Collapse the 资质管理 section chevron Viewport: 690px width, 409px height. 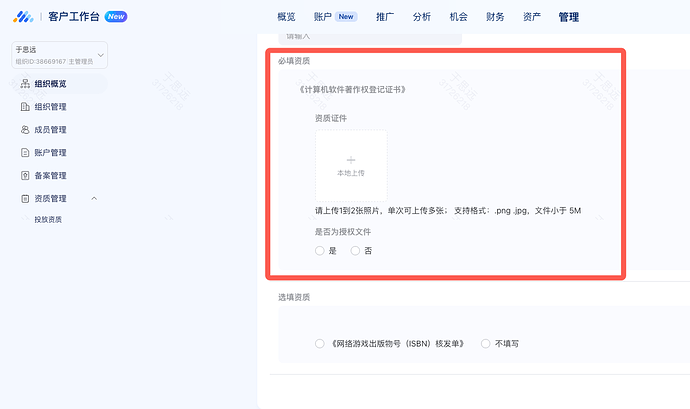point(94,199)
